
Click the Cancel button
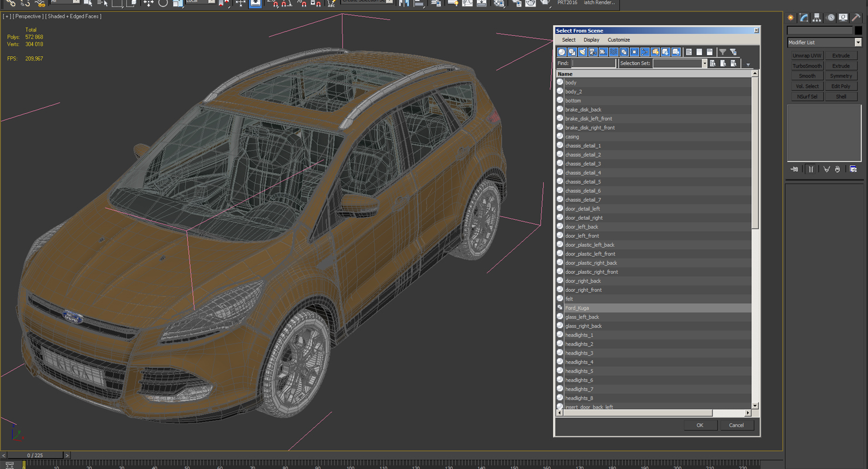coord(737,426)
